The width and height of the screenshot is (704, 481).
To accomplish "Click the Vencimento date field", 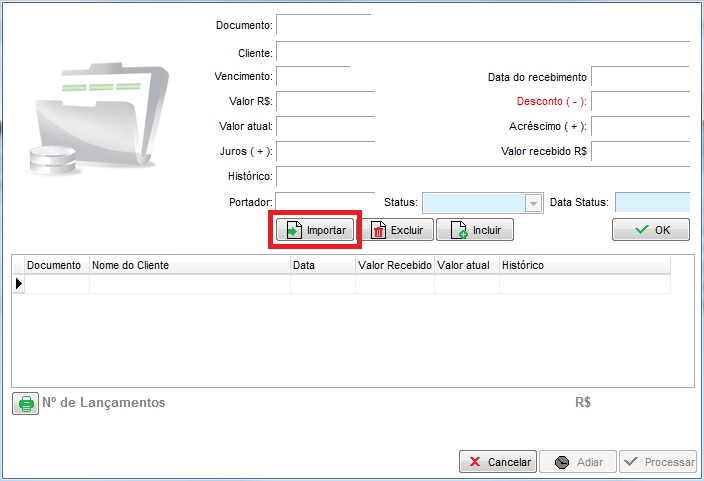I will pyautogui.click(x=313, y=77).
